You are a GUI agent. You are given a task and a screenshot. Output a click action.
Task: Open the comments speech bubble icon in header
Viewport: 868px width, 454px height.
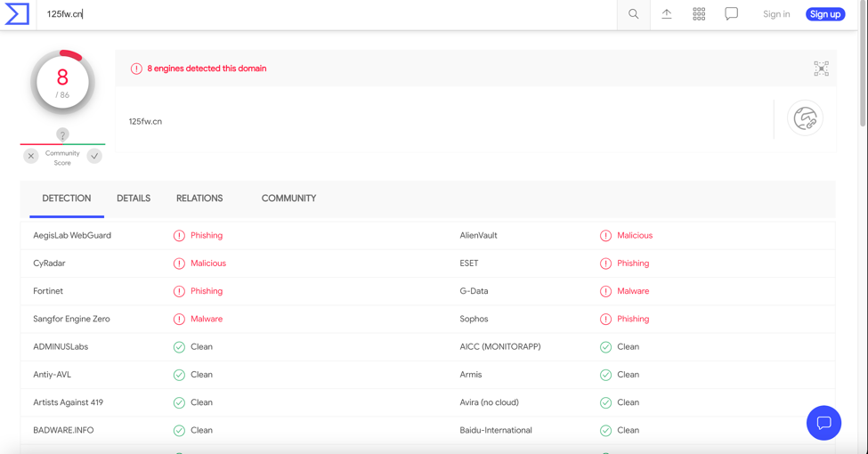731,14
